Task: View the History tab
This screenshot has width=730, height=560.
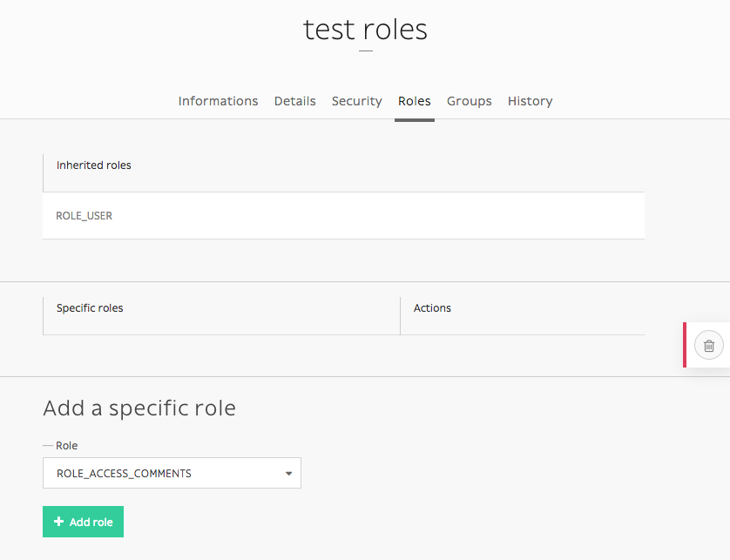Action: pos(530,101)
